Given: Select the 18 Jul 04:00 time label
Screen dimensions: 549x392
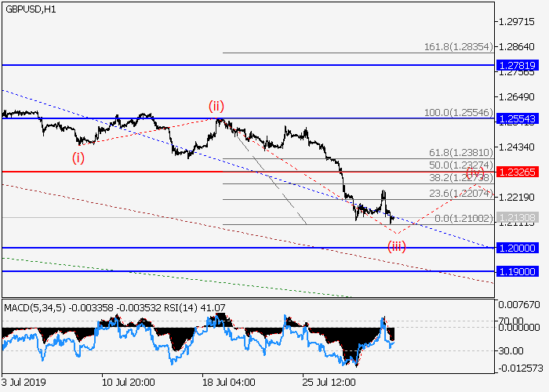Looking at the screenshot, I should (x=227, y=383).
